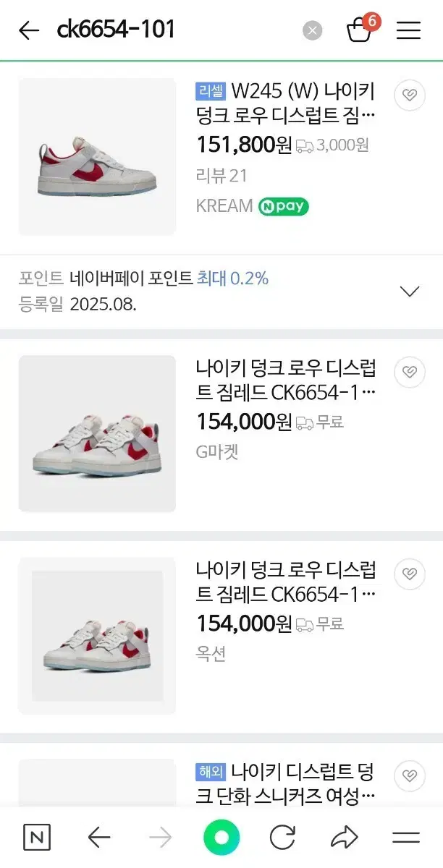Clear the search query text
The width and height of the screenshot is (443, 868).
(312, 30)
